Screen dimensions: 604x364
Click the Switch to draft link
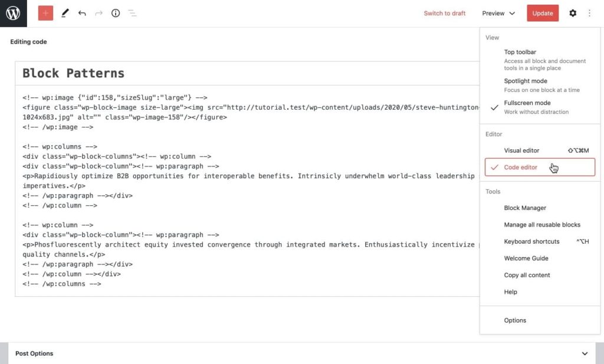pyautogui.click(x=444, y=12)
